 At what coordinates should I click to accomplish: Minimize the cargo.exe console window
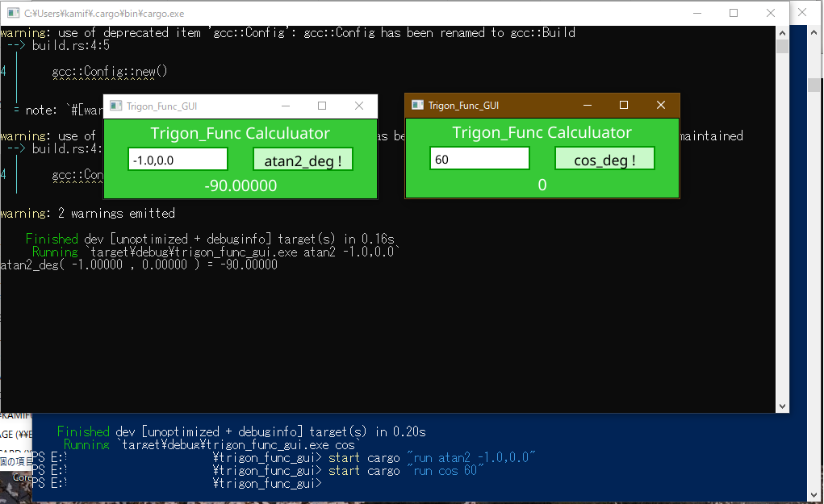pos(696,13)
